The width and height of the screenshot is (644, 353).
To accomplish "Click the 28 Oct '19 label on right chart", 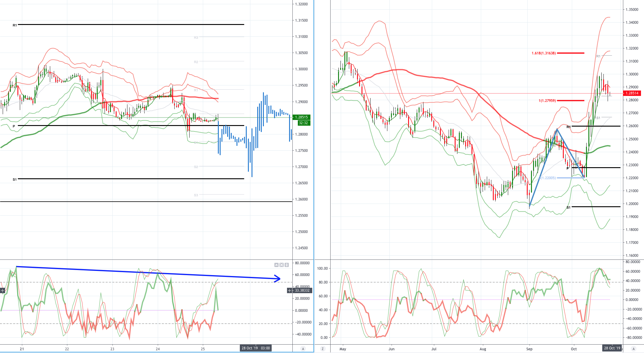I will (x=612, y=348).
